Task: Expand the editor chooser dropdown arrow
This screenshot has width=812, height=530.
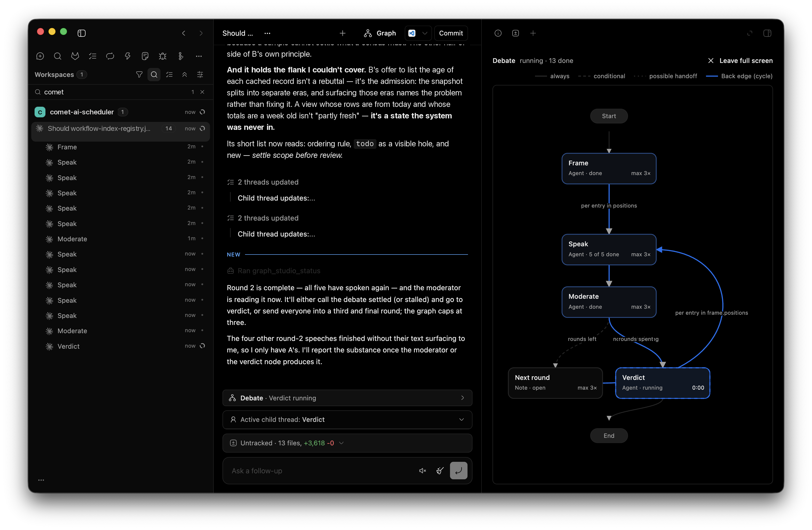Action: pos(425,33)
